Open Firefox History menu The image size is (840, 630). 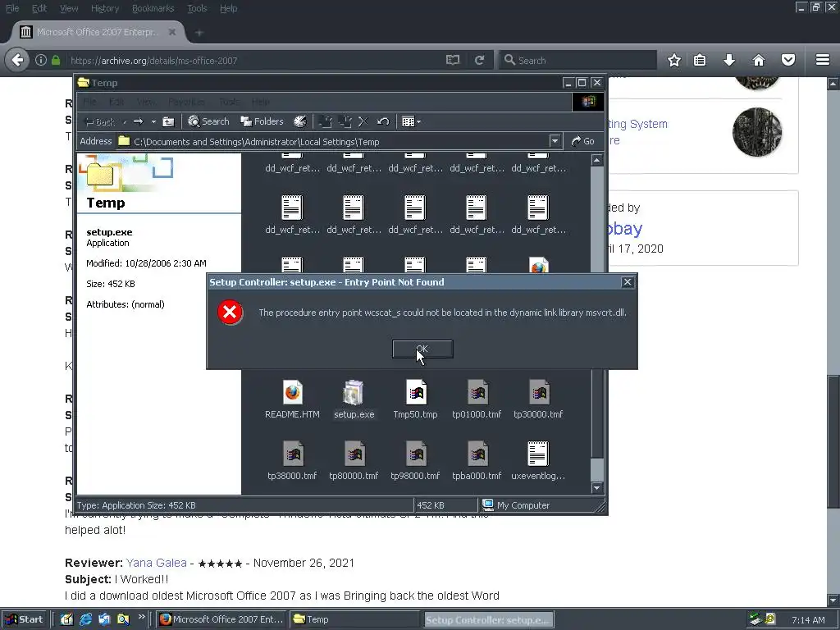point(104,8)
